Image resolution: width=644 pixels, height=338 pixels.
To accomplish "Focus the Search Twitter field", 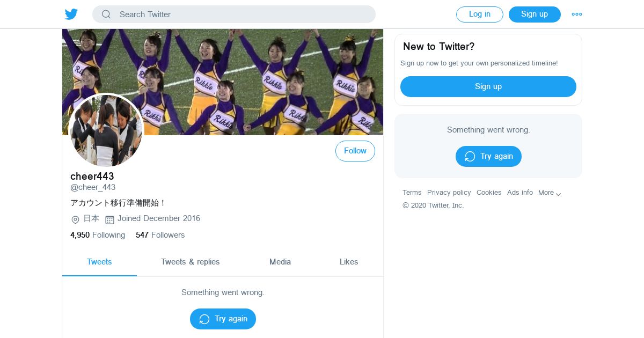I will point(241,14).
